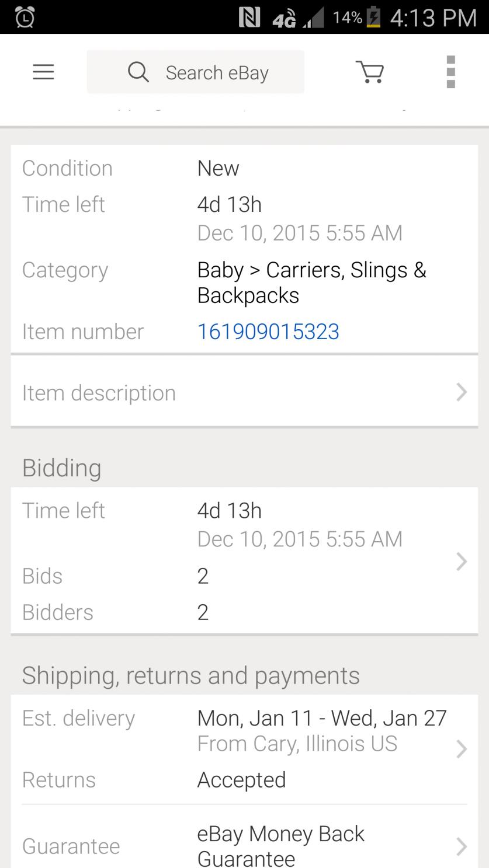This screenshot has width=489, height=868.
Task: Tap the magnifying glass search icon
Action: click(138, 72)
